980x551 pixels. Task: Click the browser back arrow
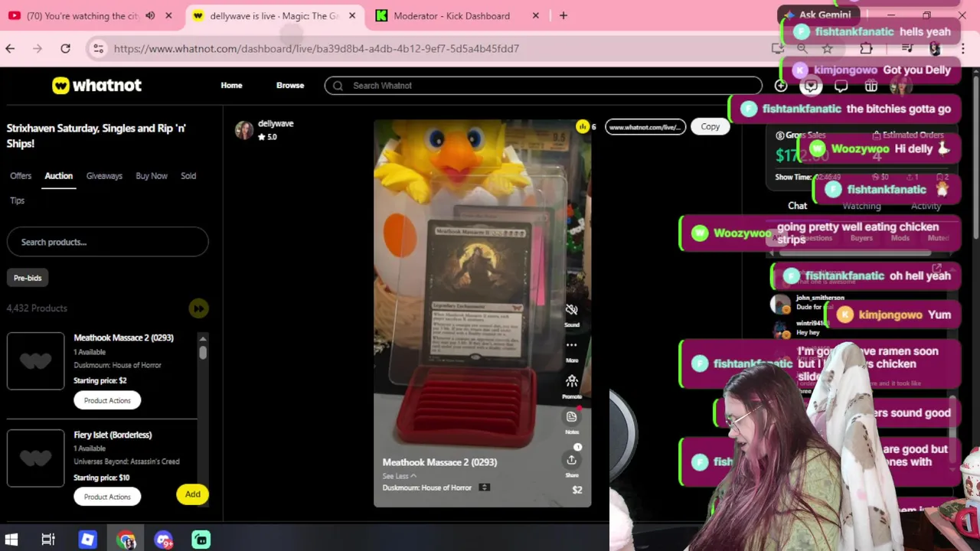pos(10,49)
